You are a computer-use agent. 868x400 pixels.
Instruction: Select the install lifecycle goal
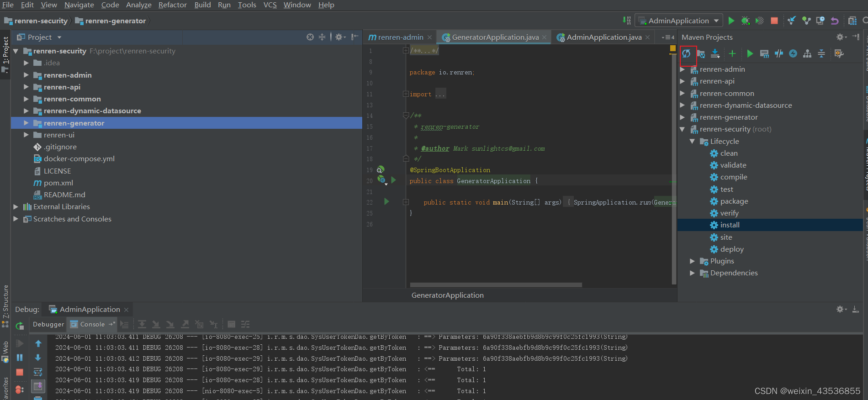(730, 225)
